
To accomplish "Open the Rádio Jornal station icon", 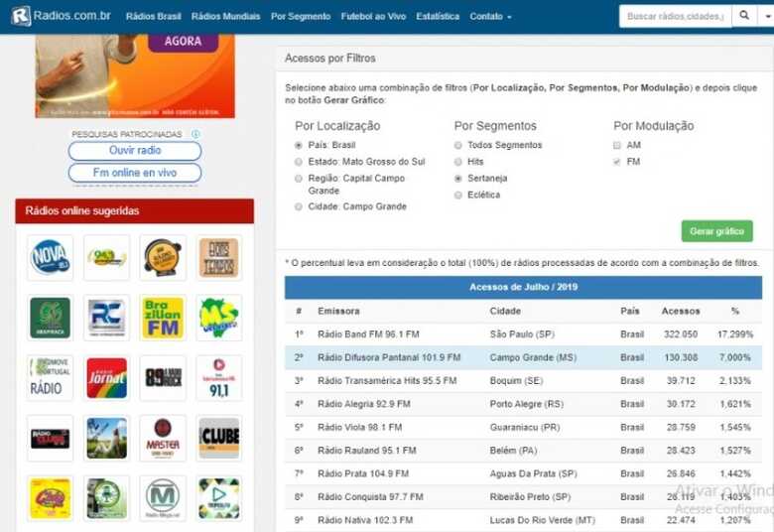I will coord(106,378).
